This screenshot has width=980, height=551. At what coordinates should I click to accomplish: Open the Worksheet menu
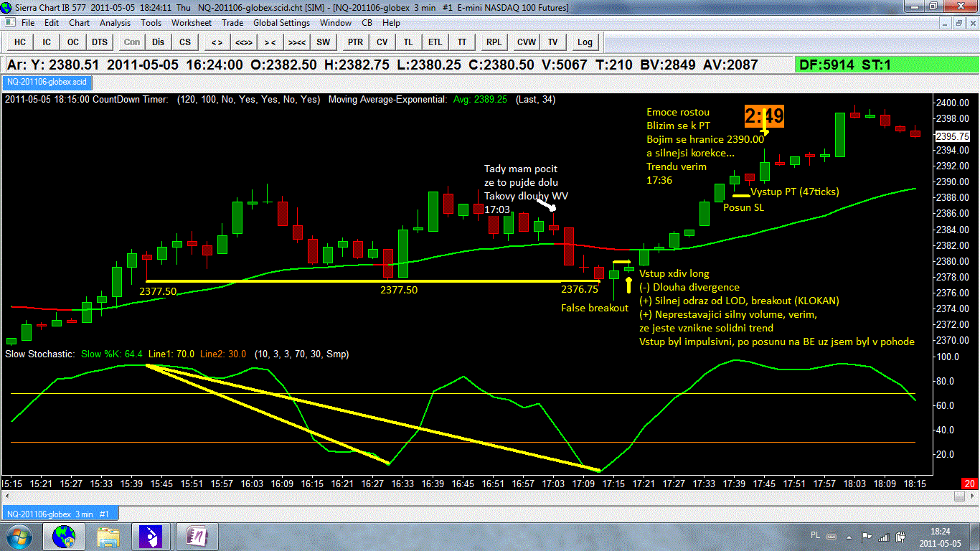pos(192,23)
